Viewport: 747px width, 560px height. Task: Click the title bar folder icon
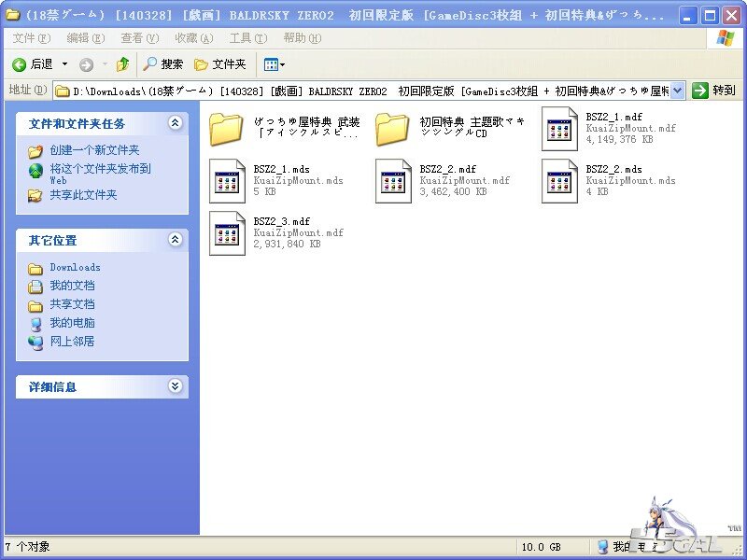pos(12,15)
